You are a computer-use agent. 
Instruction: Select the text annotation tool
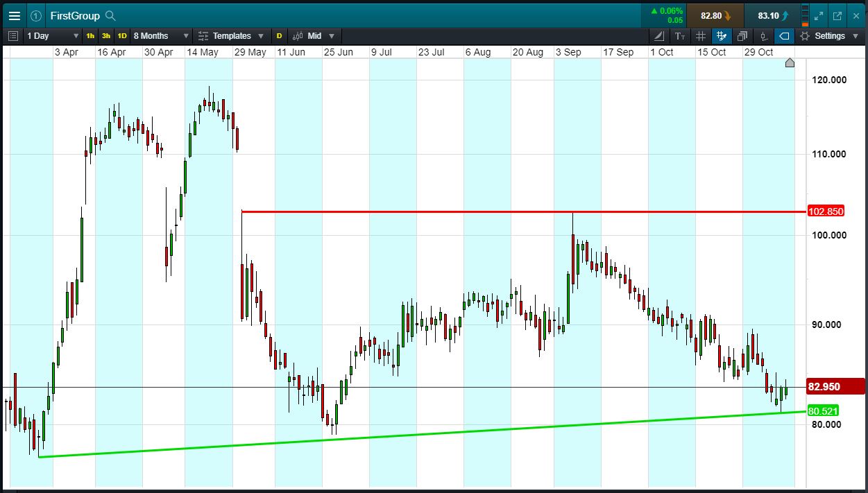680,36
